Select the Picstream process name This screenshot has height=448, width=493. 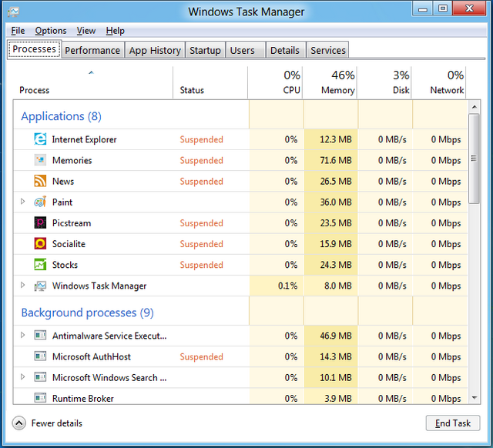coord(72,223)
